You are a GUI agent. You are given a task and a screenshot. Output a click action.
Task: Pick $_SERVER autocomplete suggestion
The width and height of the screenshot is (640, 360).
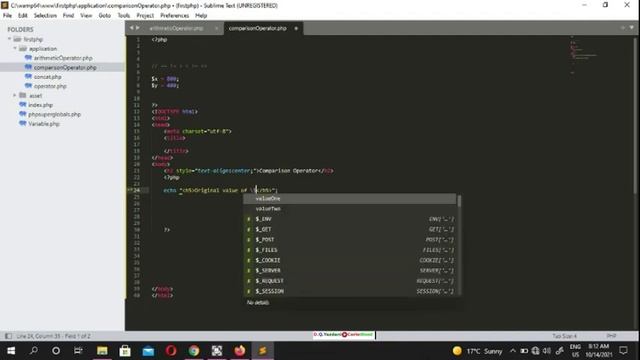pyautogui.click(x=350, y=270)
